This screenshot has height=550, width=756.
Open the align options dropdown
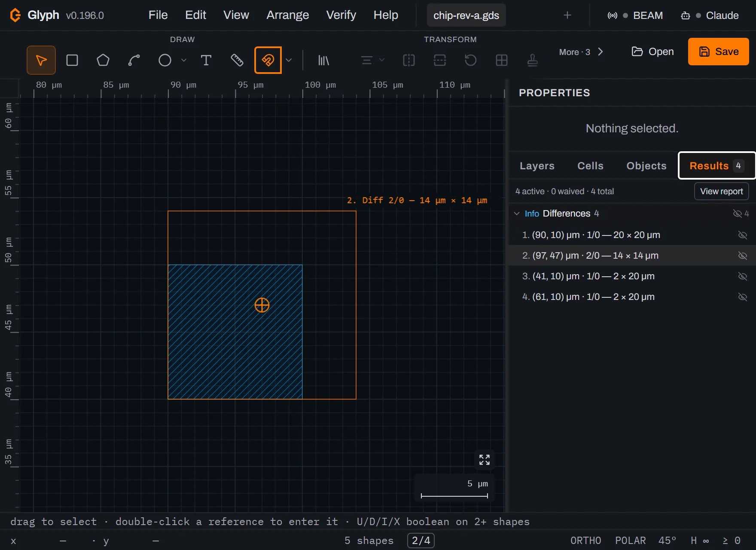pyautogui.click(x=372, y=60)
